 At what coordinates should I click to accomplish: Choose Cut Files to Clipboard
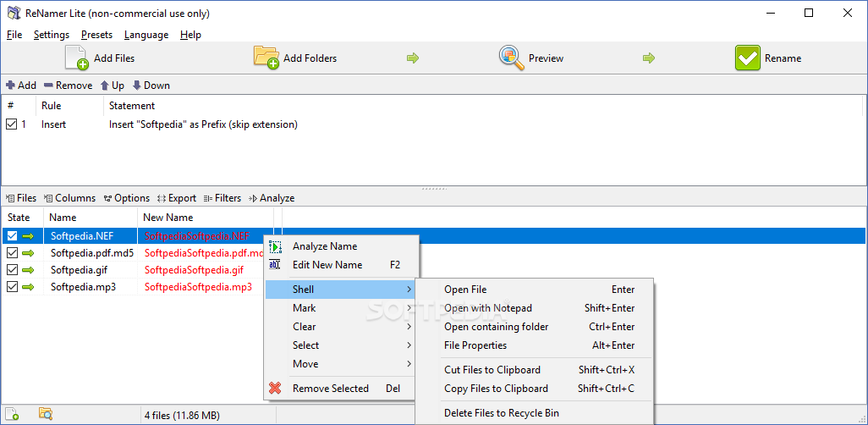(x=535, y=370)
